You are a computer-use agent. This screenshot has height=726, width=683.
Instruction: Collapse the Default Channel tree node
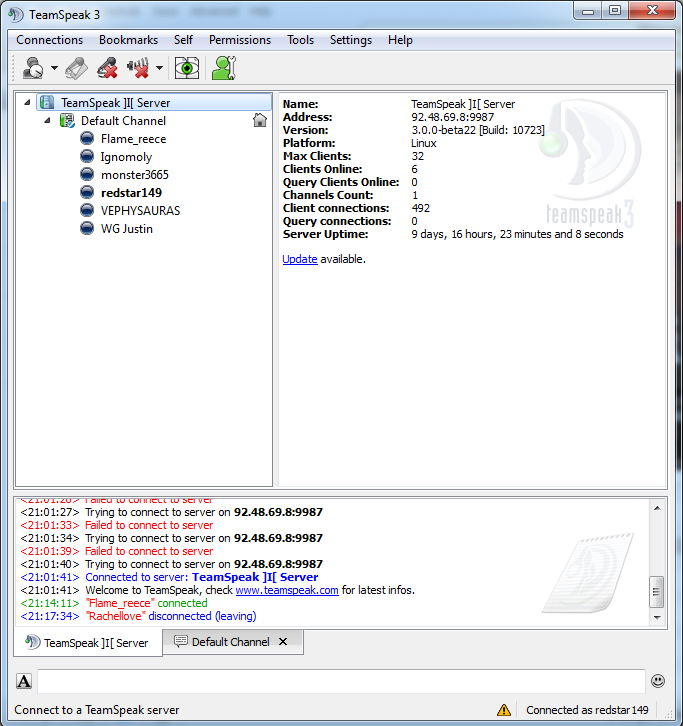(47, 120)
